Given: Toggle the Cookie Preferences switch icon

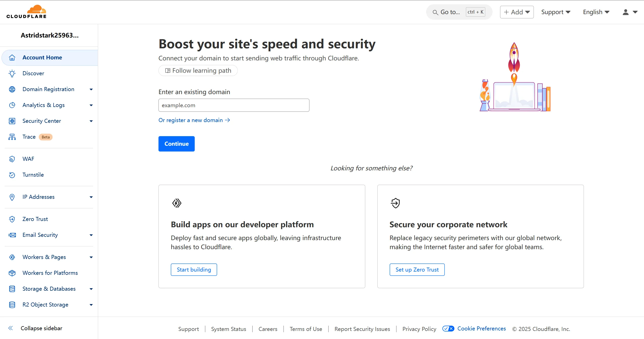Looking at the screenshot, I should tap(448, 329).
